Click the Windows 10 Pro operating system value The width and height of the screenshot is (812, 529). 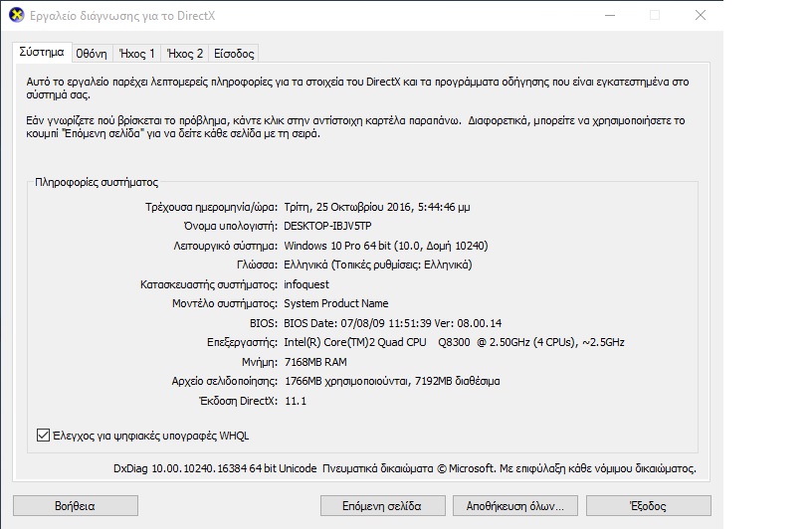pyautogui.click(x=385, y=246)
